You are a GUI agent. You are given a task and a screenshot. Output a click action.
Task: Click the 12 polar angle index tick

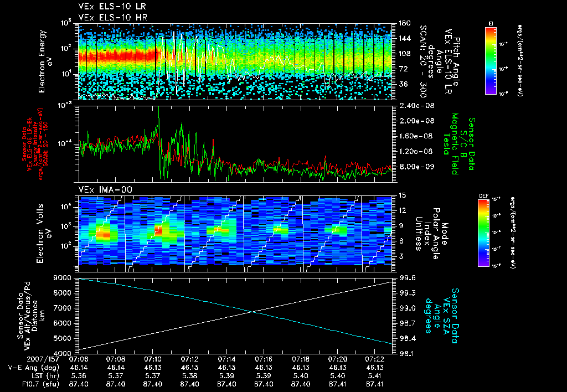[402, 210]
